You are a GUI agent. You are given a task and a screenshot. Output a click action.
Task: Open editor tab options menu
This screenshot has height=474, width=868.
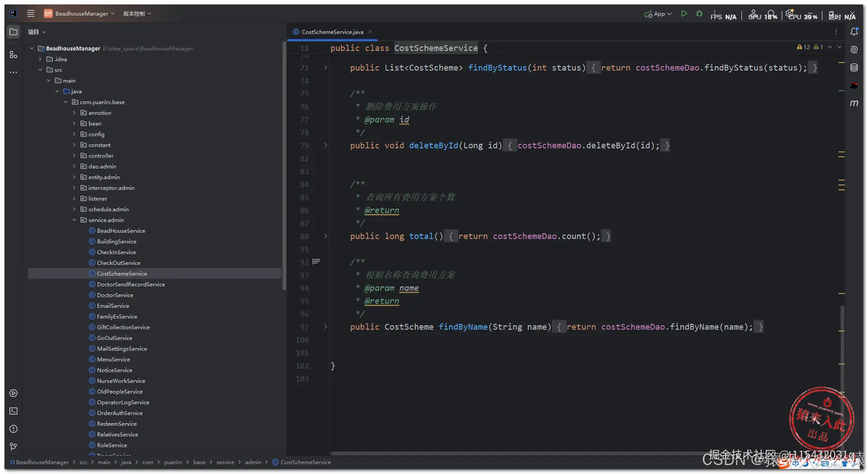point(836,32)
